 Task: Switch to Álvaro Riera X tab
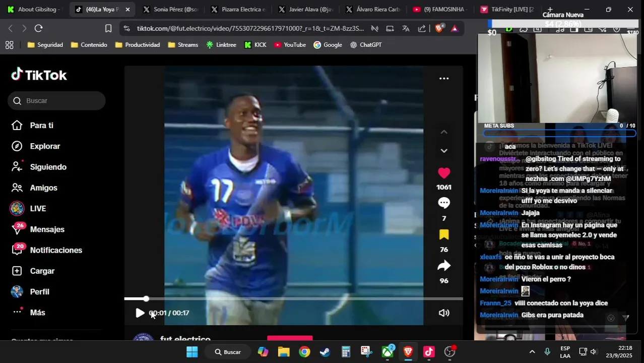[373, 9]
